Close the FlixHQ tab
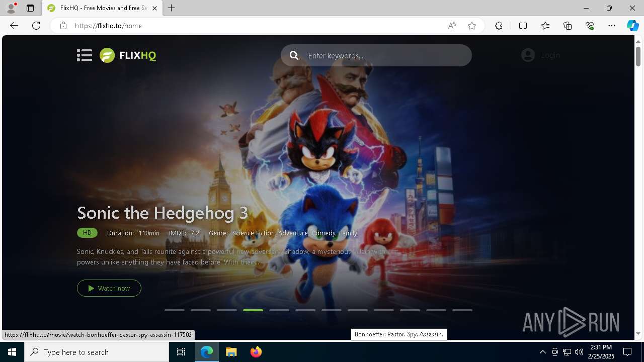 pos(154,8)
